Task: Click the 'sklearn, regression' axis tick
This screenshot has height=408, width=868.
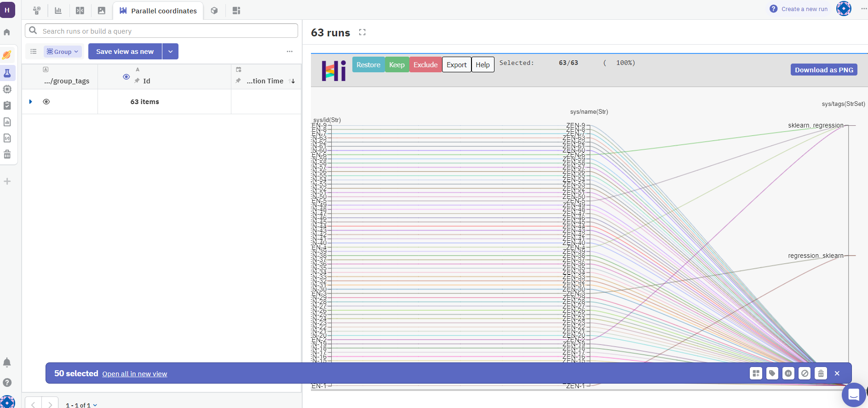Action: tap(816, 125)
